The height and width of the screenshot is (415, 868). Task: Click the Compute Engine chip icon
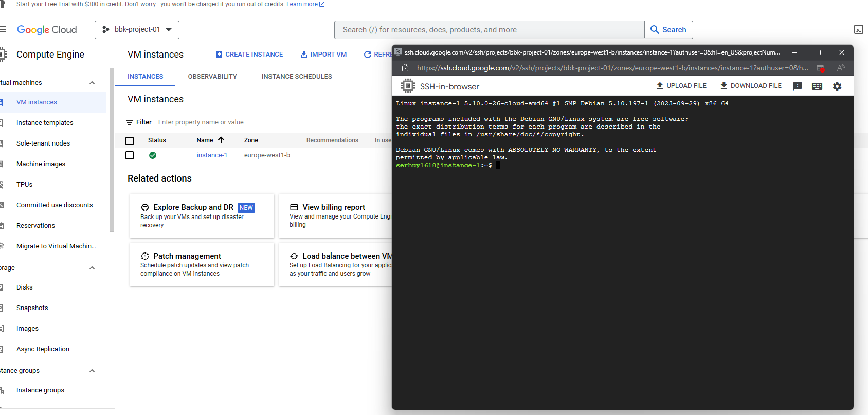[x=3, y=54]
